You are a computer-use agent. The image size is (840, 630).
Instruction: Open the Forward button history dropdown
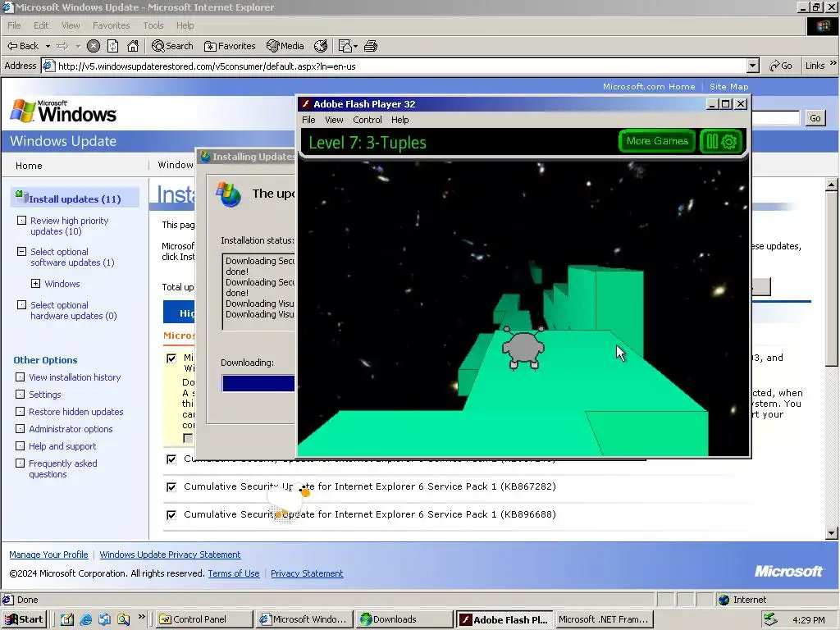78,46
